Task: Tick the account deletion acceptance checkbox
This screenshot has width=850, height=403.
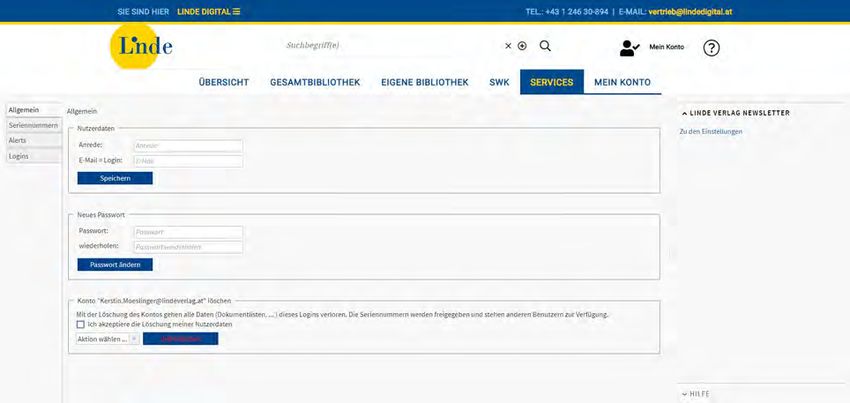Action: (81, 324)
